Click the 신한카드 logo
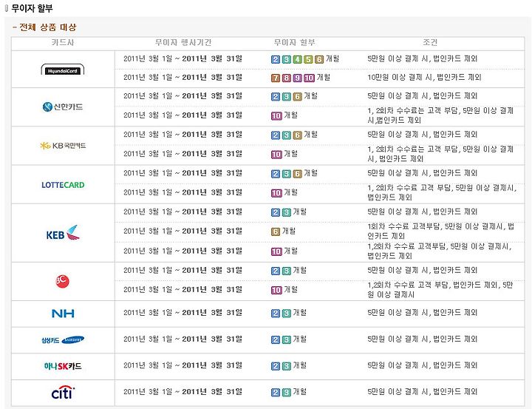The width and height of the screenshot is (532, 409). tap(63, 107)
